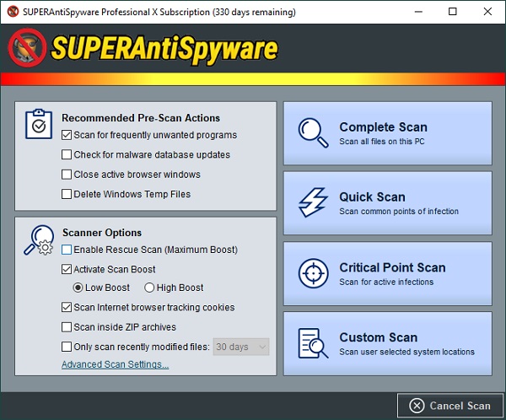Enable Only scan recently modified files
The width and height of the screenshot is (506, 420).
click(x=67, y=347)
